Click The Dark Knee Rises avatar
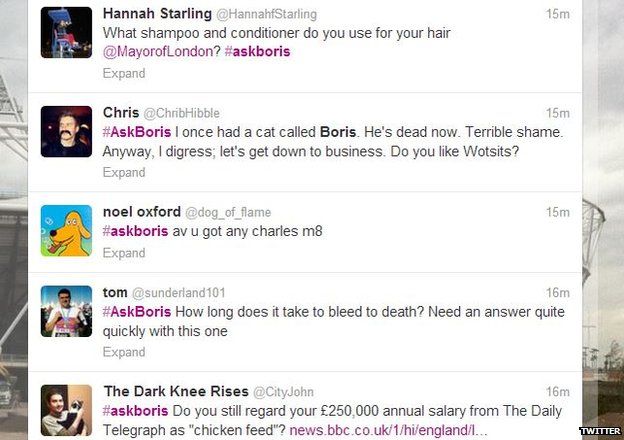 click(x=66, y=410)
